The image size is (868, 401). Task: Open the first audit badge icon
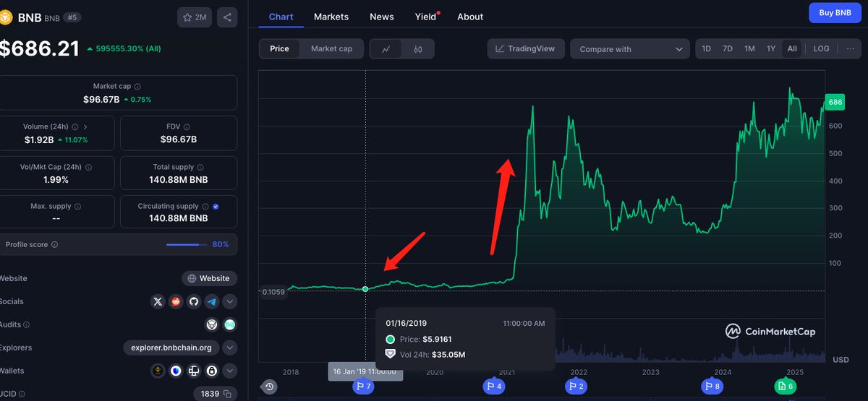pos(212,324)
